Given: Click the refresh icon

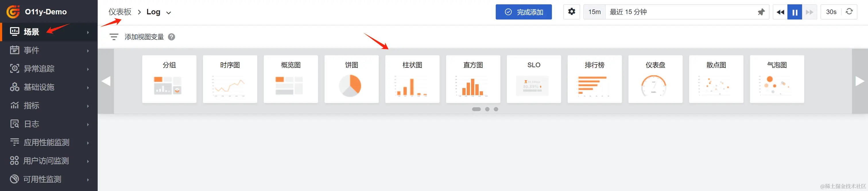Looking at the screenshot, I should click(849, 11).
